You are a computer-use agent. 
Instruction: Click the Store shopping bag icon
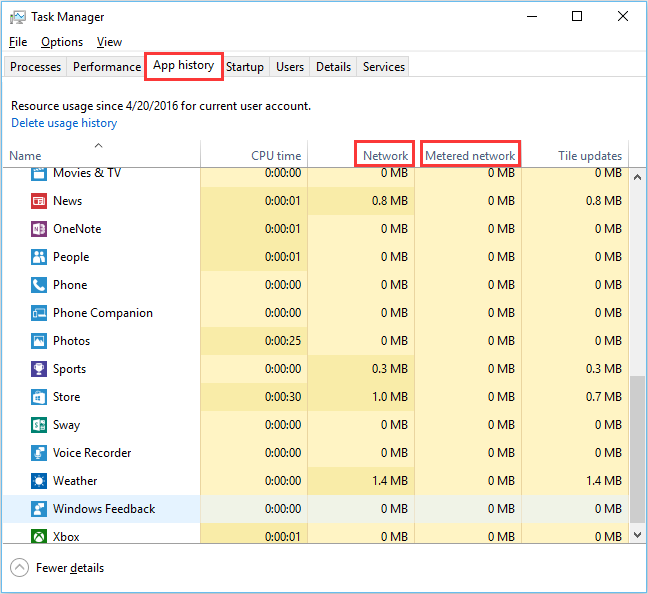click(x=39, y=397)
